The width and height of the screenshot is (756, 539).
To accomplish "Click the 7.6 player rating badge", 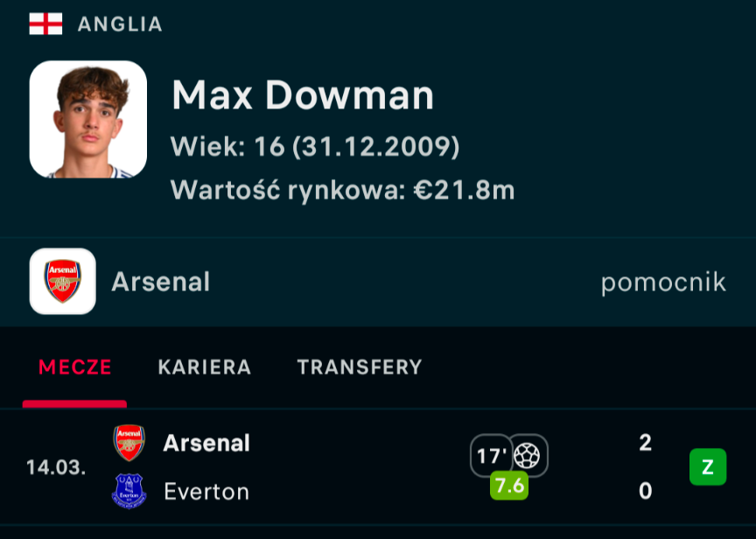I will (x=509, y=486).
